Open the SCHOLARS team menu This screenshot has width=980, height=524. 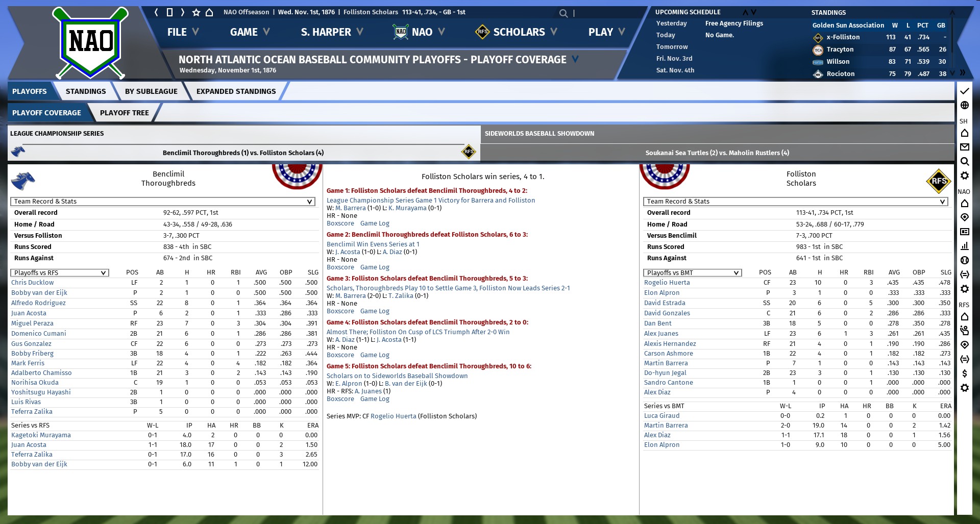point(516,32)
